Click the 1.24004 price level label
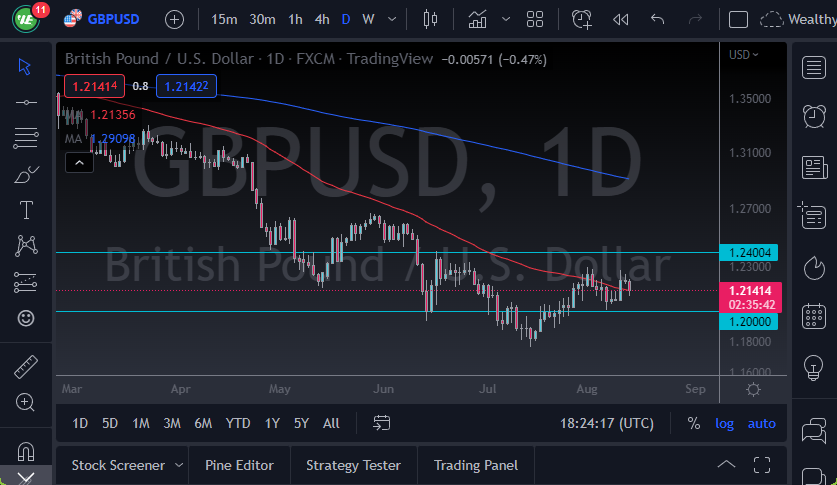 click(748, 253)
